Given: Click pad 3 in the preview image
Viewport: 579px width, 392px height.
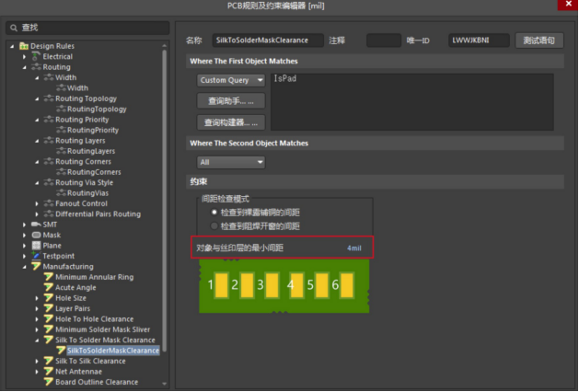Looking at the screenshot, I should coord(261,285).
